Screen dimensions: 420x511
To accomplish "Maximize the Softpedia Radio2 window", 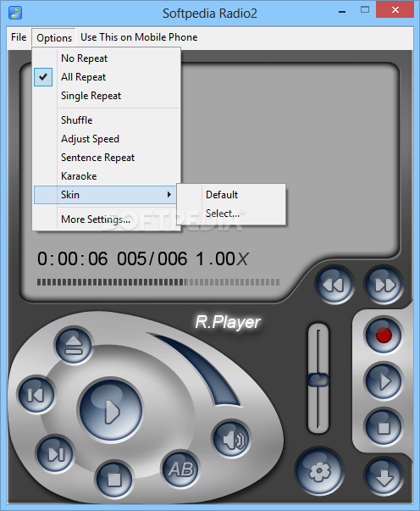I will 365,10.
